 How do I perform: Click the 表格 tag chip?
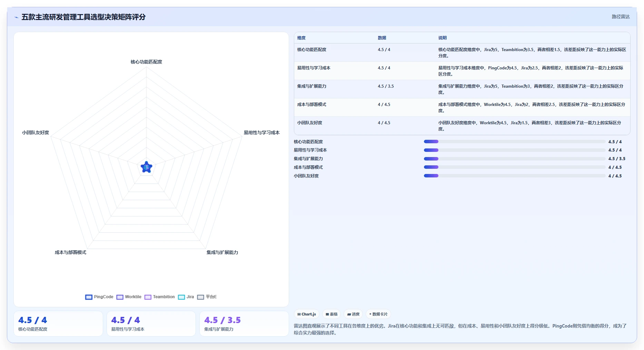[331, 314]
